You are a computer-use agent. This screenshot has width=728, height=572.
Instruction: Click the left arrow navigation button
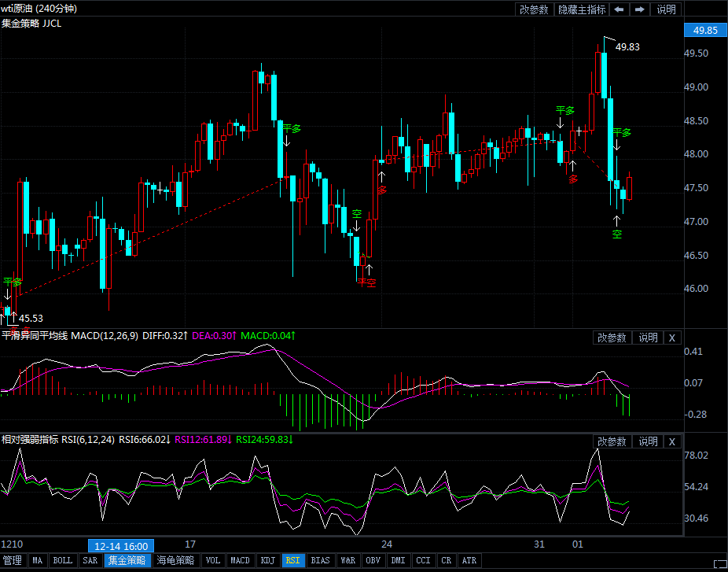click(620, 9)
